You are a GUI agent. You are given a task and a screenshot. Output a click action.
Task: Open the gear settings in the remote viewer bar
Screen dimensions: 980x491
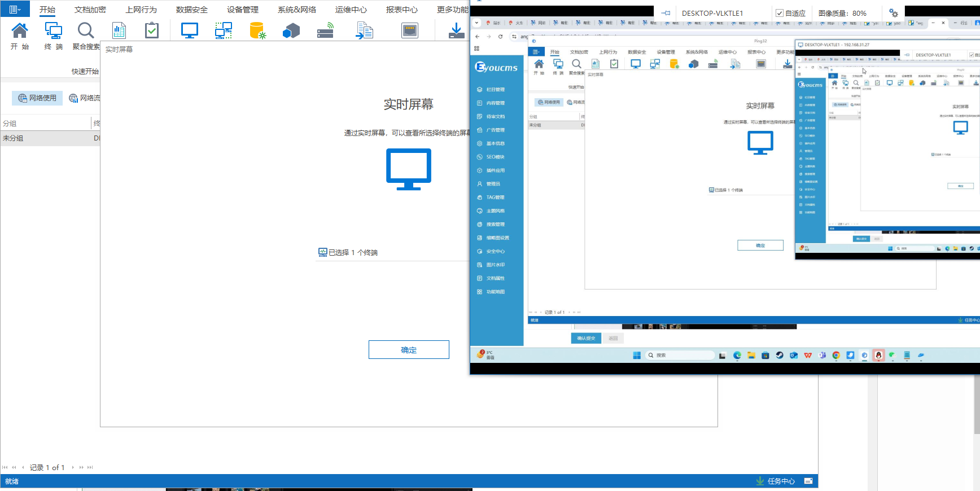coord(893,13)
